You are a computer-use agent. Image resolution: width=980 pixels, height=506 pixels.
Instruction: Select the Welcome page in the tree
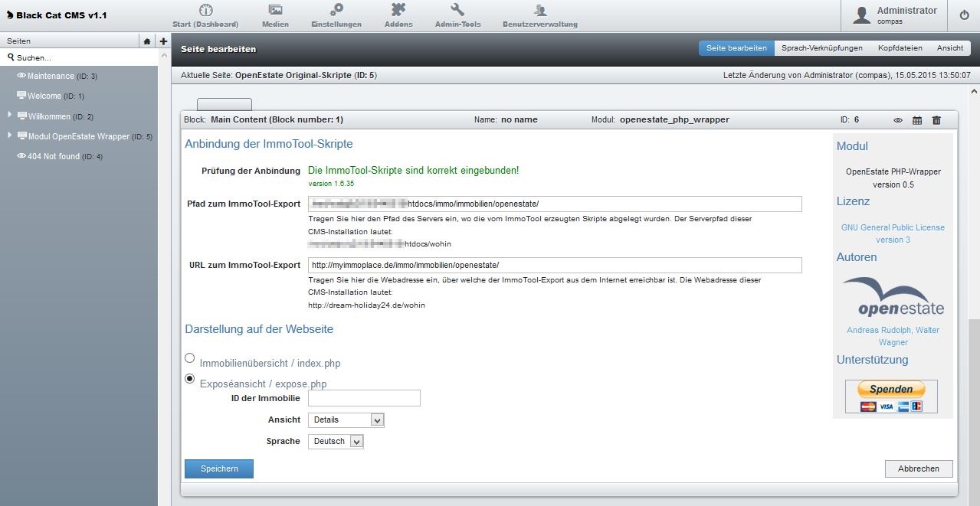[56, 96]
